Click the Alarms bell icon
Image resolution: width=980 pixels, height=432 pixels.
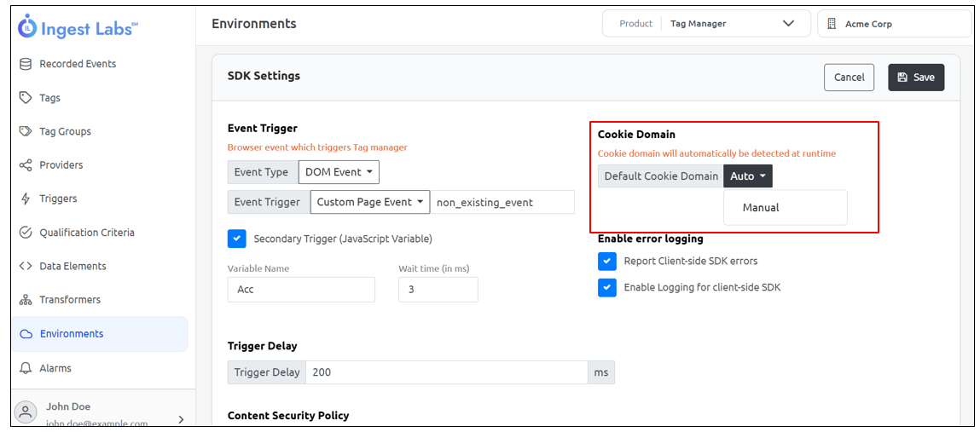[26, 368]
